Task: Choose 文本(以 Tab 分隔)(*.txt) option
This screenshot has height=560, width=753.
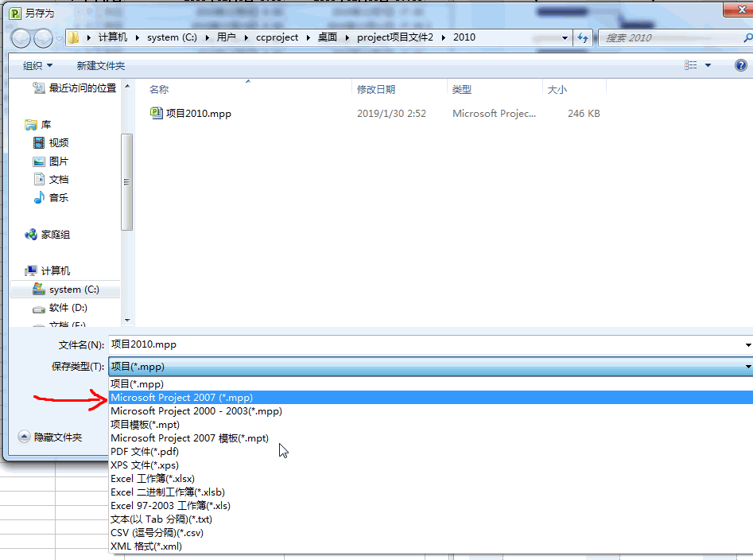Action: (x=431, y=519)
